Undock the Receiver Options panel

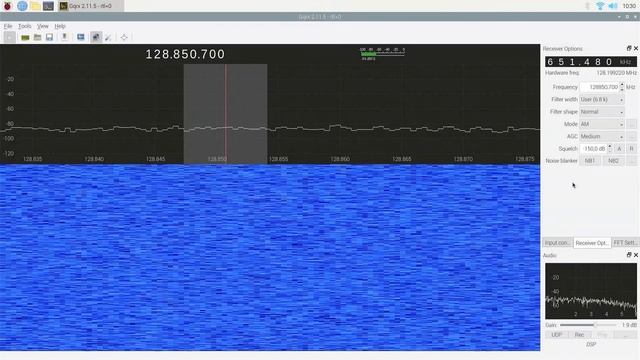[629, 48]
